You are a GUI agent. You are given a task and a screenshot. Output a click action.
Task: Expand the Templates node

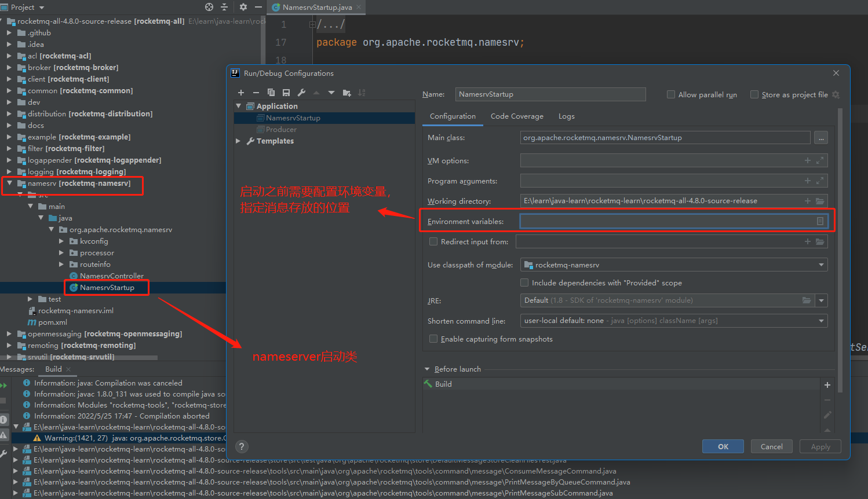pyautogui.click(x=238, y=141)
